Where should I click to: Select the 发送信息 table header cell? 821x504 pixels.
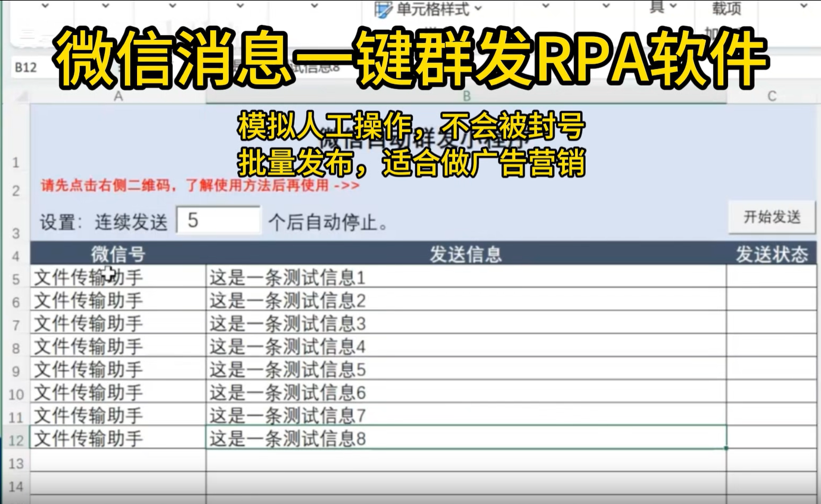coord(467,254)
